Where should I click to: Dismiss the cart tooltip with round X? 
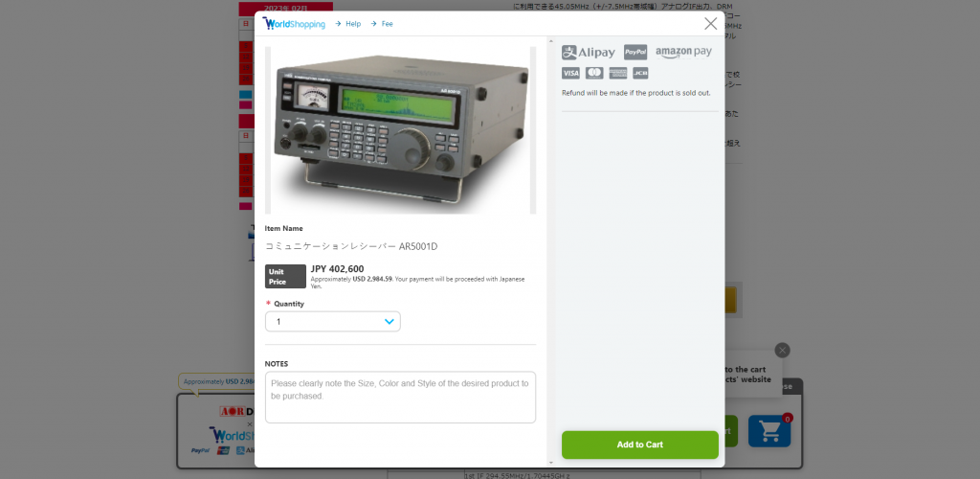[x=783, y=351]
